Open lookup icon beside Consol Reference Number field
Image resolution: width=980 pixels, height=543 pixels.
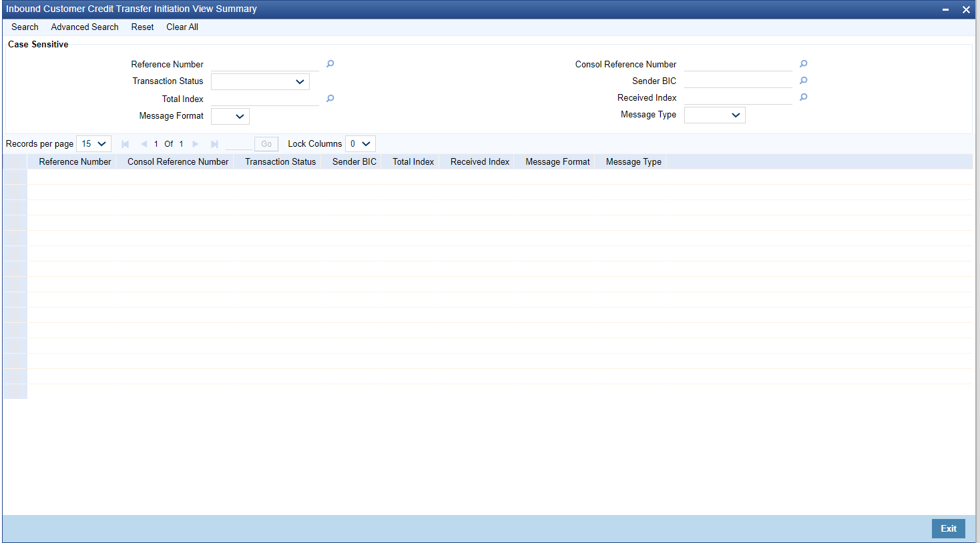(x=803, y=64)
